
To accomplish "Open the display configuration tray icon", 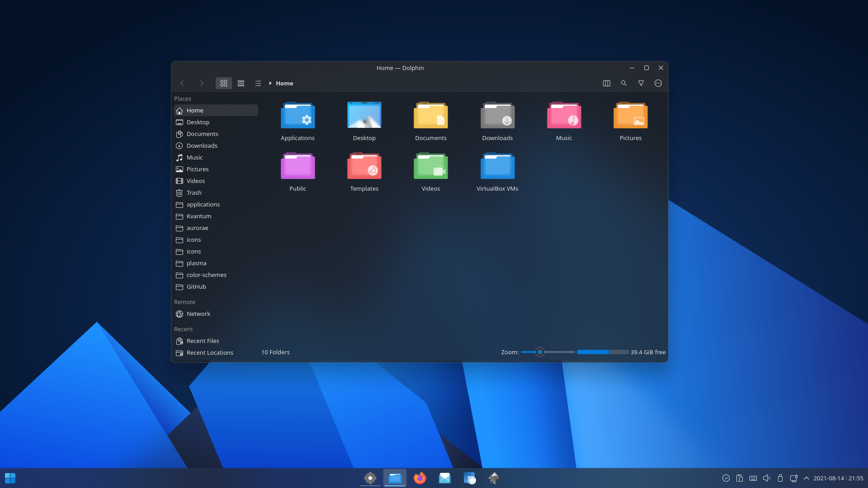I will click(x=794, y=478).
